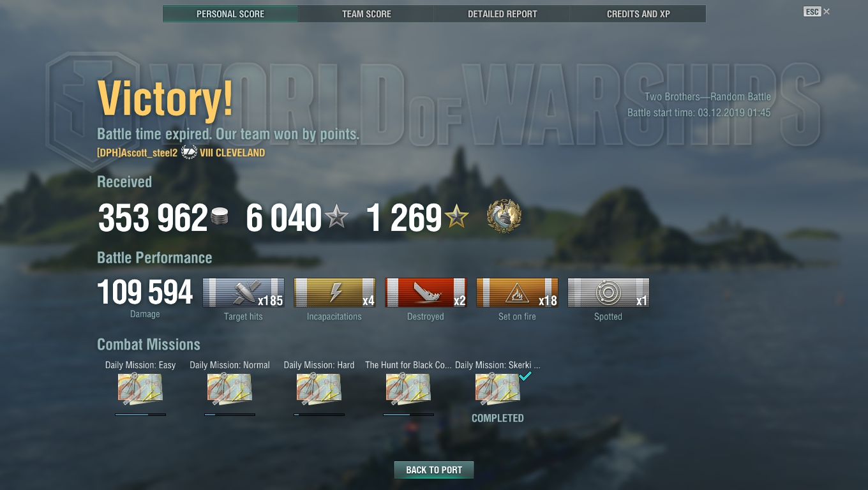Select completed Daily Mission: Skerki mission icon
This screenshot has width=868, height=490.
(498, 389)
